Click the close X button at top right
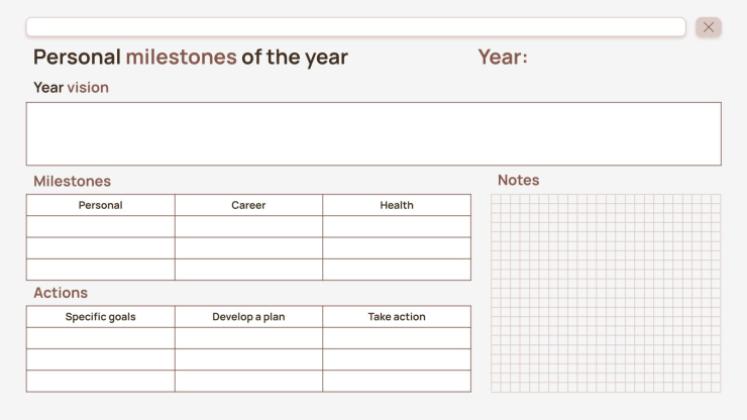The width and height of the screenshot is (747, 420). click(709, 27)
